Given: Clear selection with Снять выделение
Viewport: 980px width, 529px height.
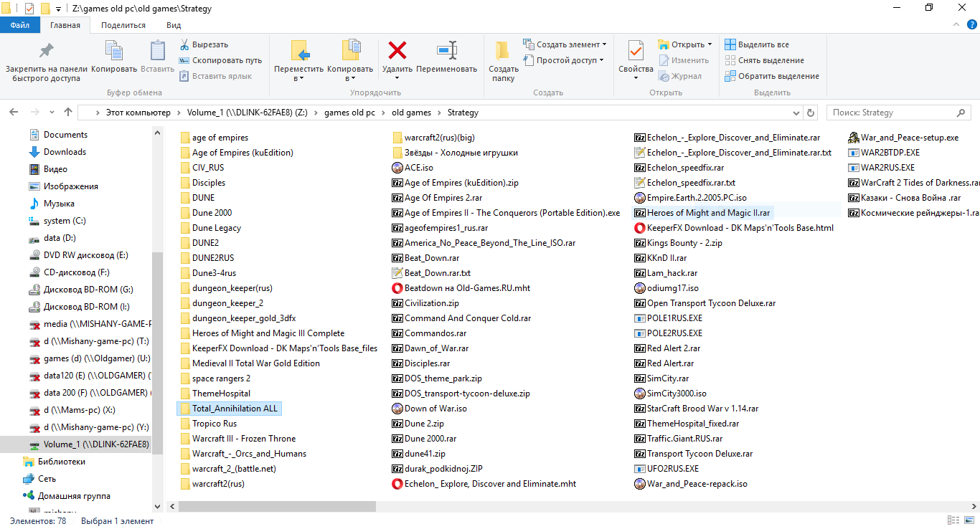Looking at the screenshot, I should [x=765, y=60].
